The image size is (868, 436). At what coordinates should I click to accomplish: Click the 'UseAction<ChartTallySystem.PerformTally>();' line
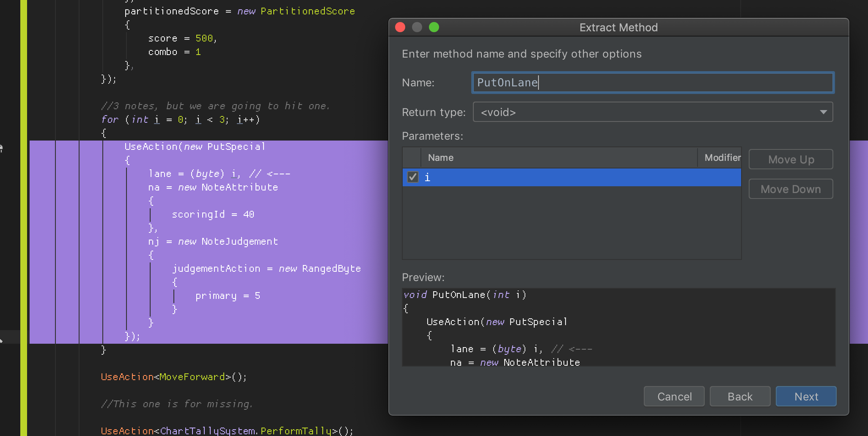click(x=227, y=431)
